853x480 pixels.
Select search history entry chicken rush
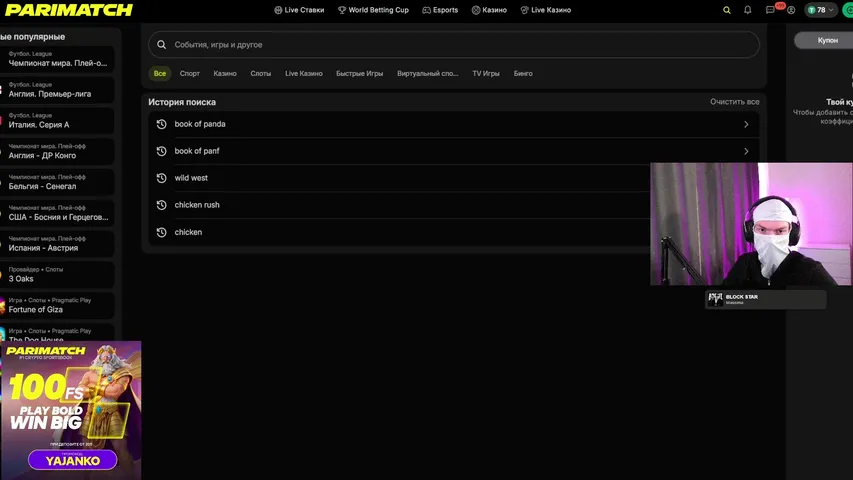[x=400, y=205]
